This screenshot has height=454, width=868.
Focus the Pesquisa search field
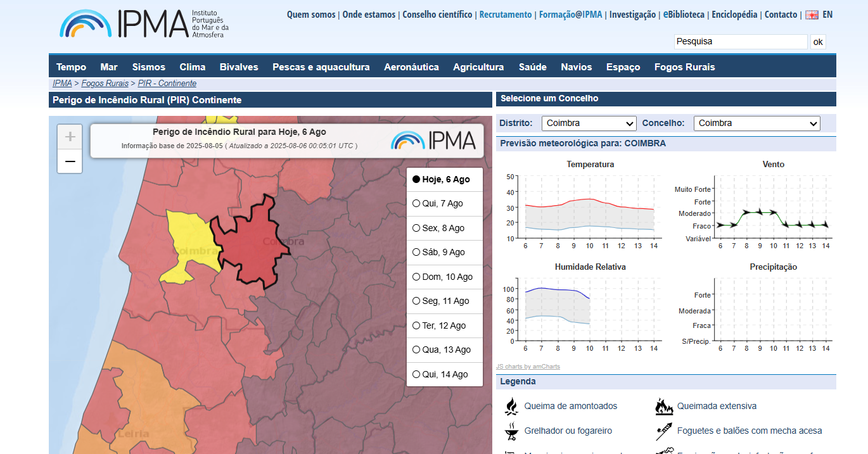point(740,42)
